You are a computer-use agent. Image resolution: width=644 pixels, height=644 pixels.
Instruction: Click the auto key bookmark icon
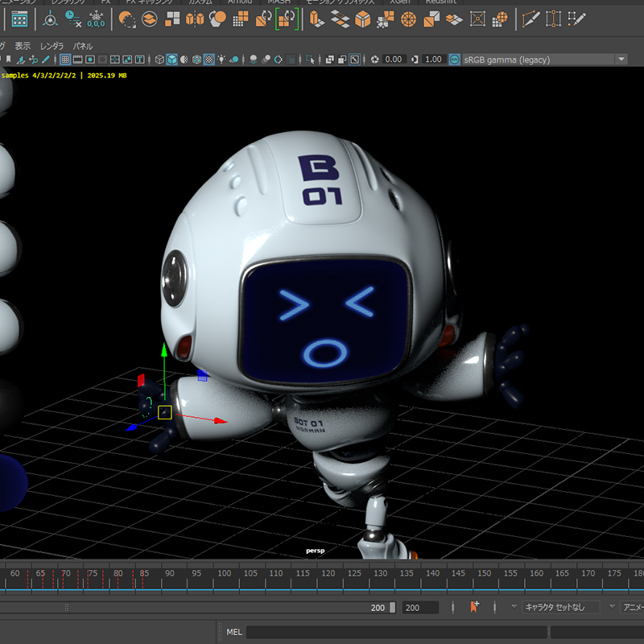tap(474, 607)
